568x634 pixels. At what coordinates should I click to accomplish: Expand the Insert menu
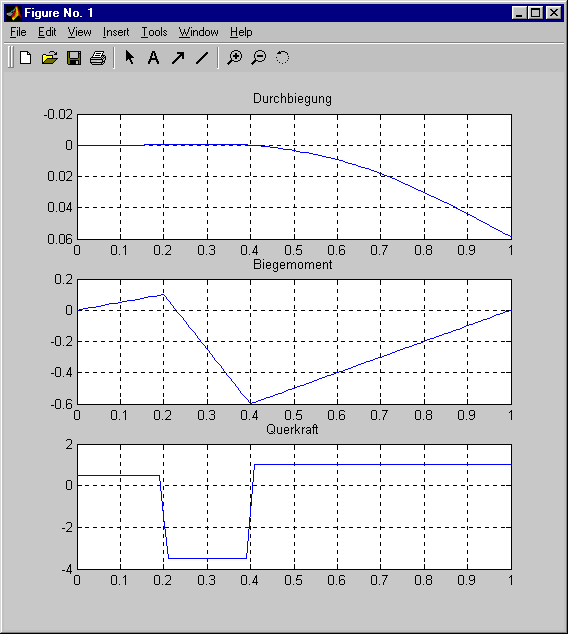[116, 32]
